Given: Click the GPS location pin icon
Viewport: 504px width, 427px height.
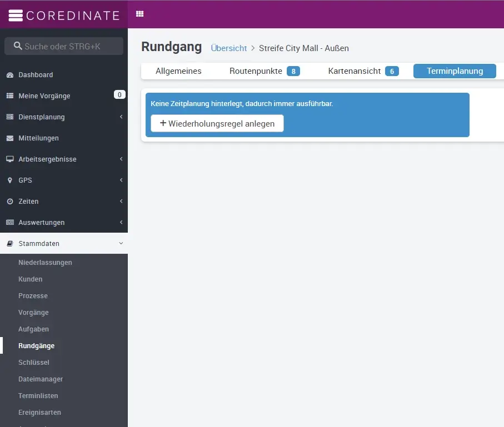Looking at the screenshot, I should 9,180.
